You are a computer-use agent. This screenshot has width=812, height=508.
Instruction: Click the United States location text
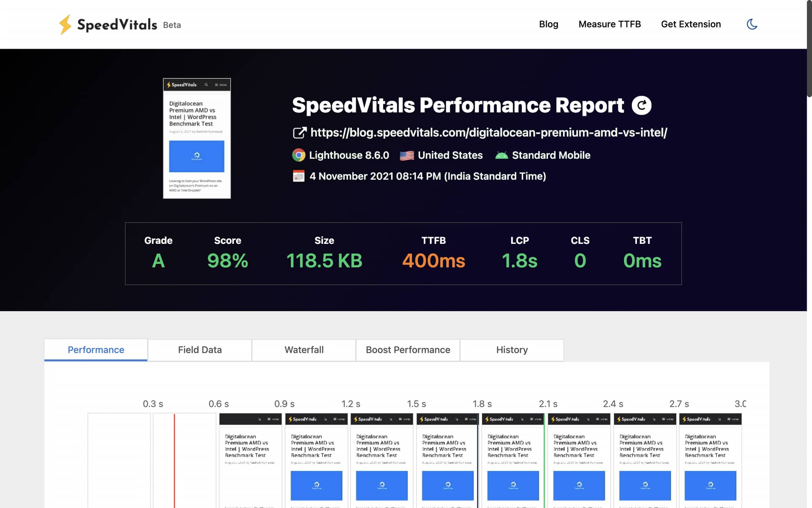[x=450, y=155]
